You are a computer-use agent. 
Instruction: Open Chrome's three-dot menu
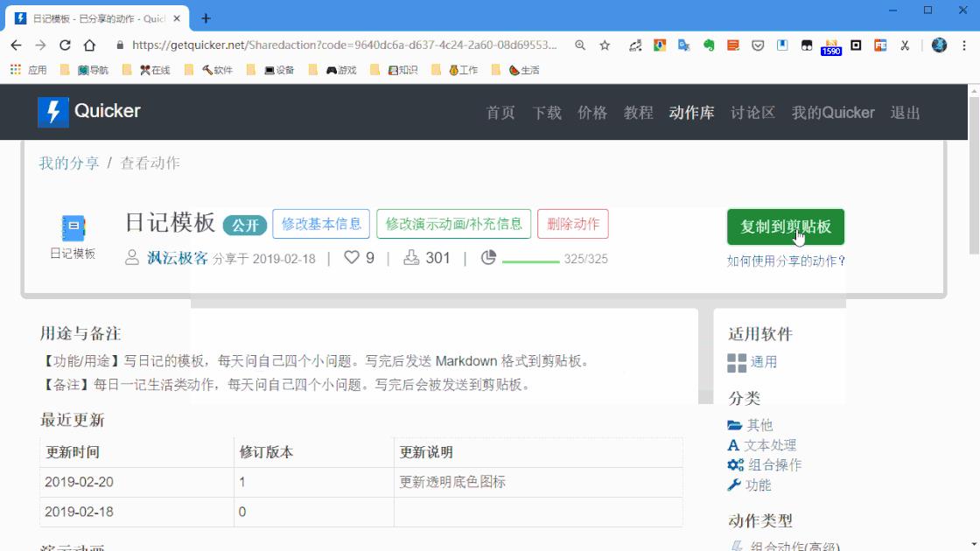click(x=964, y=45)
